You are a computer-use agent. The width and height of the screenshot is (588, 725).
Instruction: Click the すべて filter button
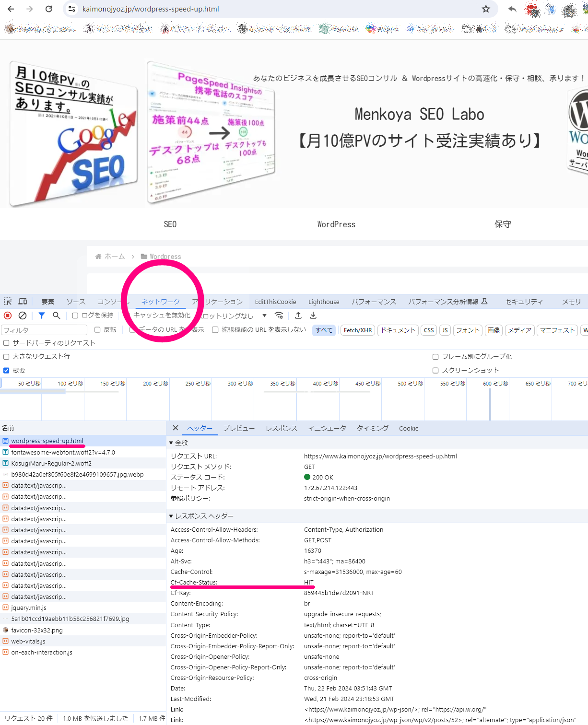[324, 330]
